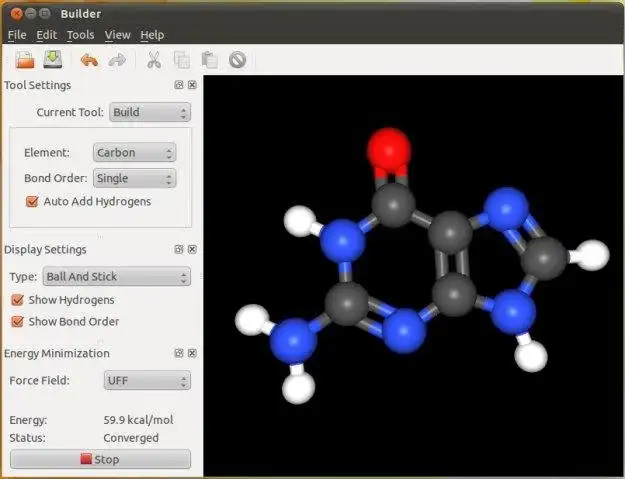Float the Display Settings panel
Viewport: 625px width, 479px height.
[179, 249]
